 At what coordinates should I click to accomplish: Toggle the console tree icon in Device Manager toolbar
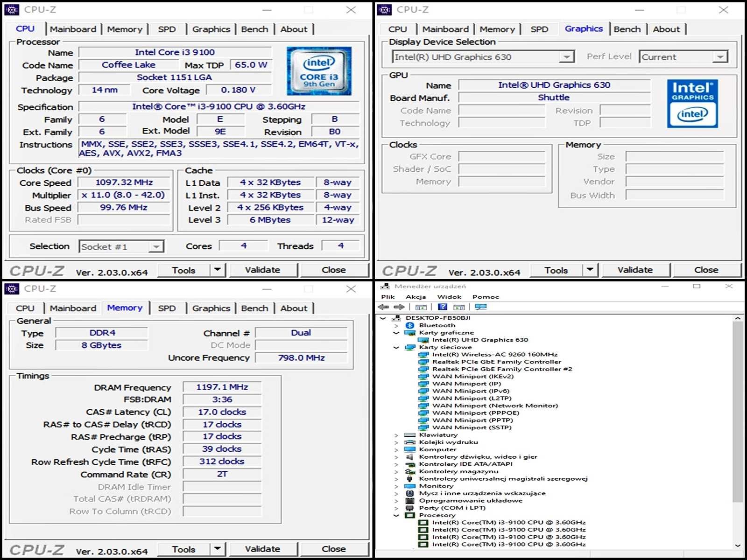coord(421,307)
